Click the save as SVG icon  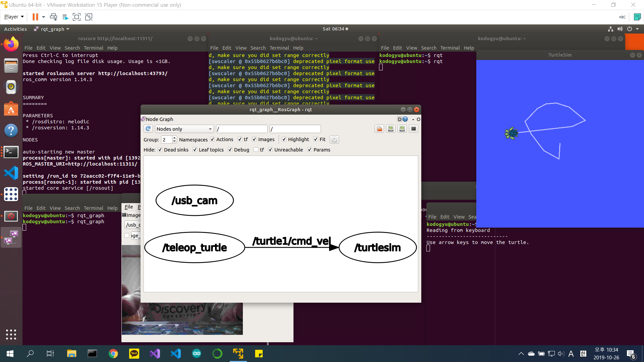(402, 129)
